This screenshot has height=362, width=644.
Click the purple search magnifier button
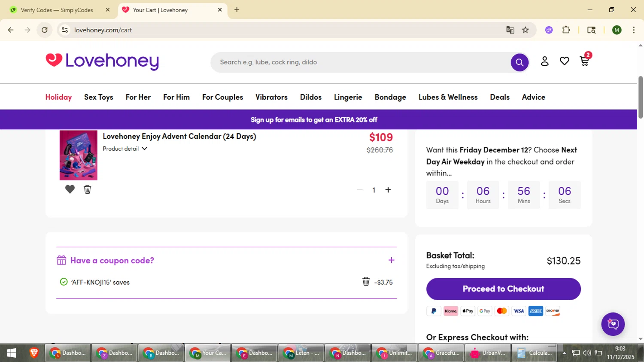(x=519, y=63)
